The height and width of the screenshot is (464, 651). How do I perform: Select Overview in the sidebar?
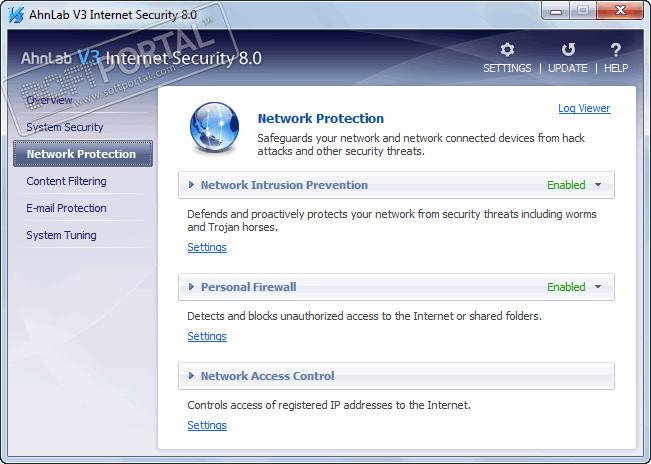point(49,100)
